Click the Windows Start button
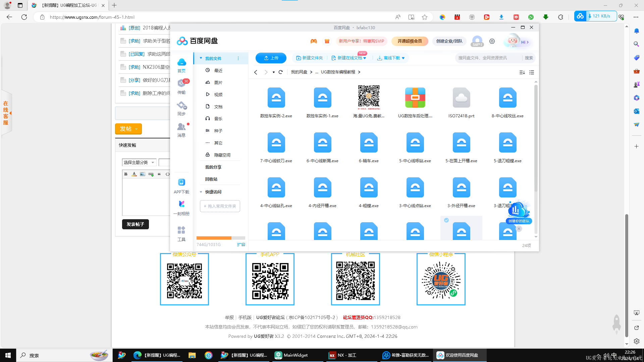This screenshot has width=644, height=362. coord(8,355)
